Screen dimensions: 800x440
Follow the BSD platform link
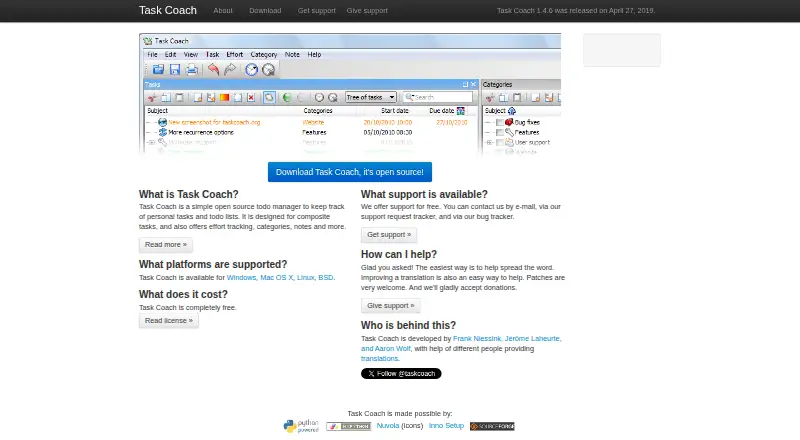[x=326, y=278]
